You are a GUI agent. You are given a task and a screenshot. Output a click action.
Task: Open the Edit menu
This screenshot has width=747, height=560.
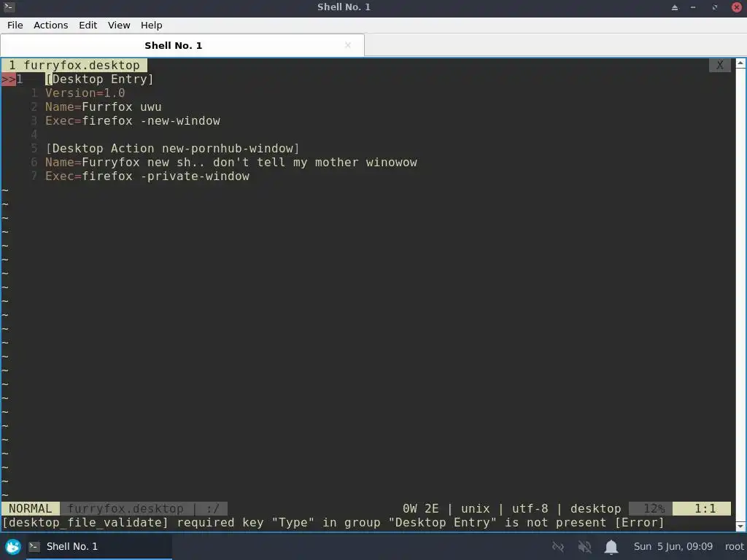[x=88, y=26]
